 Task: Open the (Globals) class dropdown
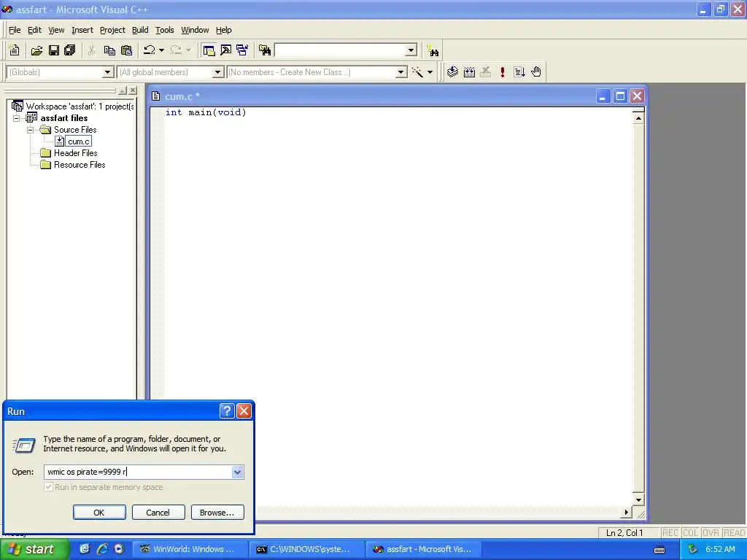point(108,72)
